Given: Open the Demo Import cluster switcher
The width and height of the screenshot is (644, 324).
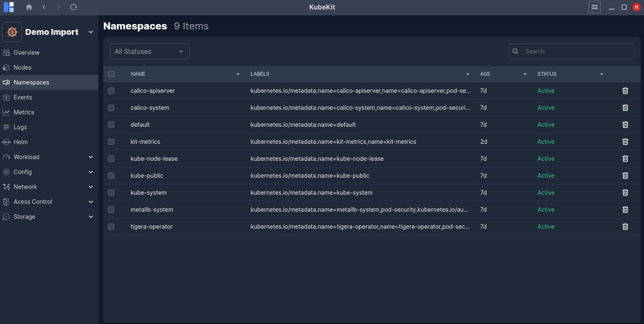Looking at the screenshot, I should click(51, 31).
